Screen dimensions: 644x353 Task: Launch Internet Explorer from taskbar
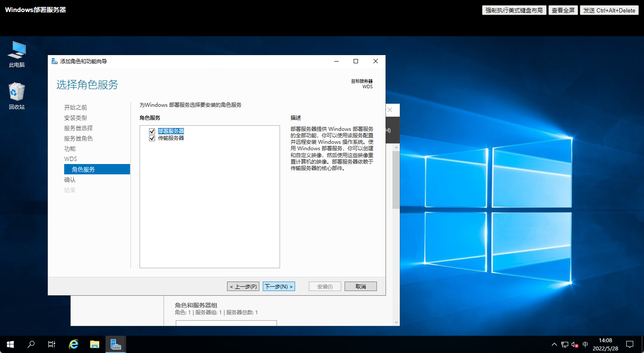pyautogui.click(x=74, y=344)
